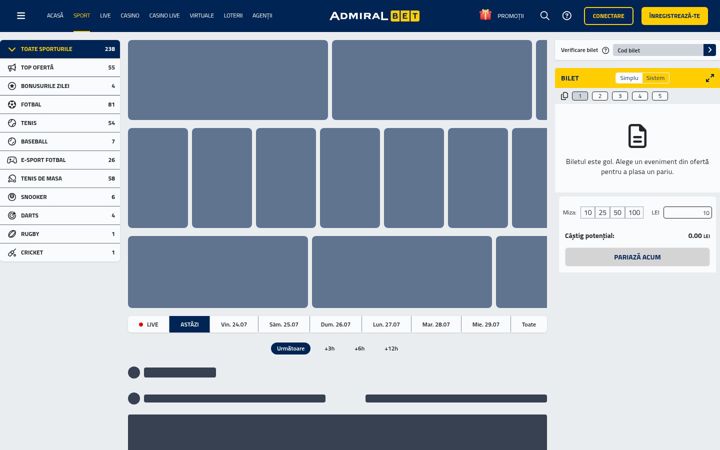Click the Snooker icon

coord(12,197)
